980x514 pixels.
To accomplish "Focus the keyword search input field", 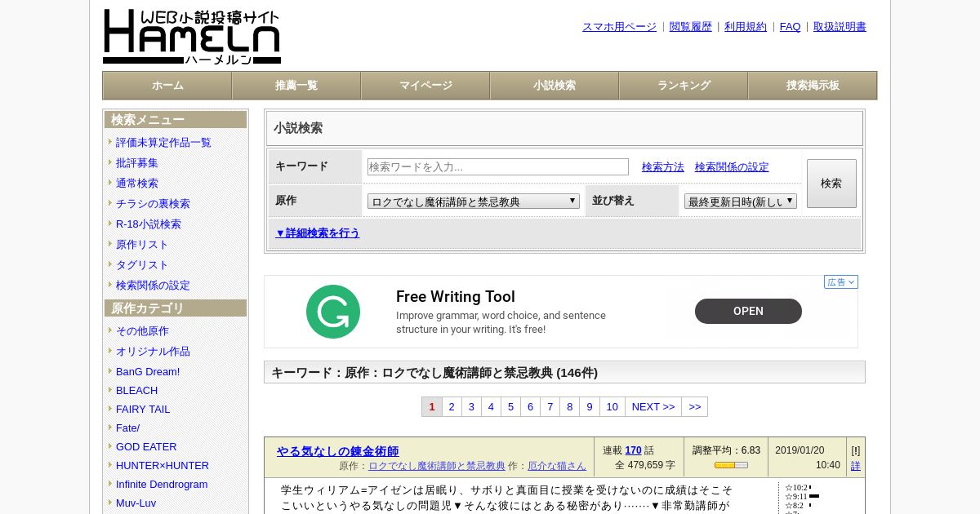I will tap(498, 166).
